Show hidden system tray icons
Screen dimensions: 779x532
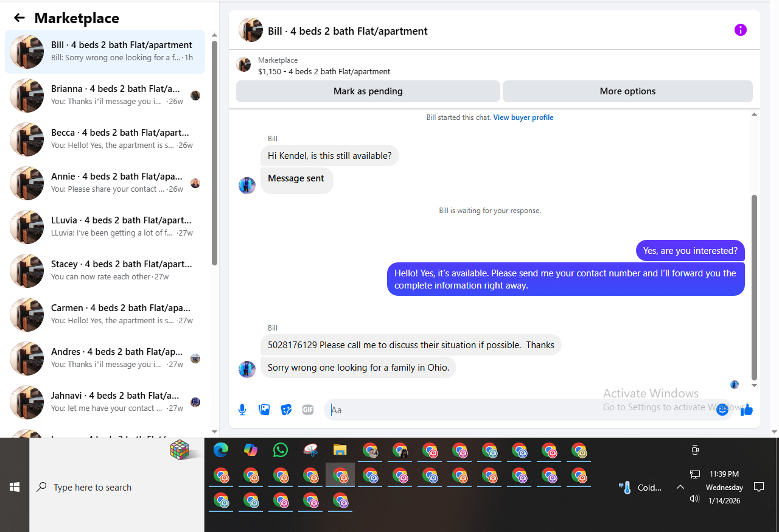pyautogui.click(x=680, y=487)
